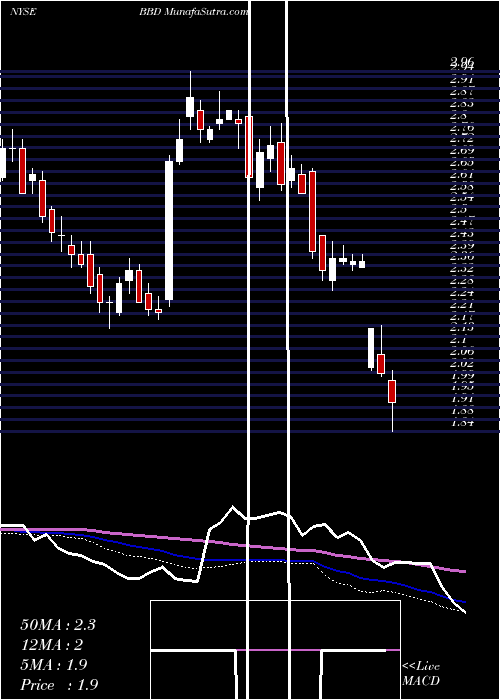Click the 2.02 price axis label
Image resolution: width=500 pixels, height=700 pixels.
point(462,363)
